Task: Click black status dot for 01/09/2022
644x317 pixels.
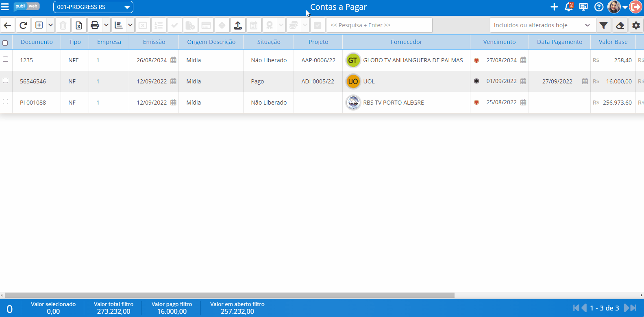Action: coord(476,81)
